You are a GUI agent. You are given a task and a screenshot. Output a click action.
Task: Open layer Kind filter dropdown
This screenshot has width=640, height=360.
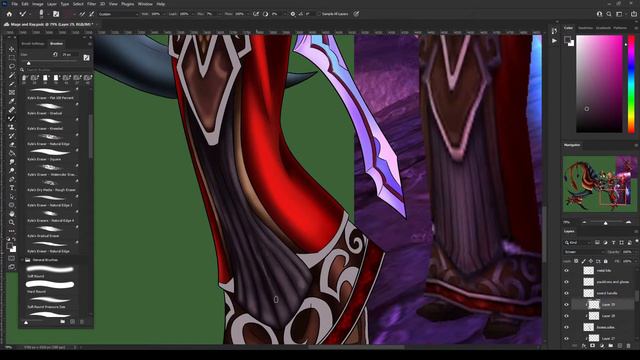[578, 242]
